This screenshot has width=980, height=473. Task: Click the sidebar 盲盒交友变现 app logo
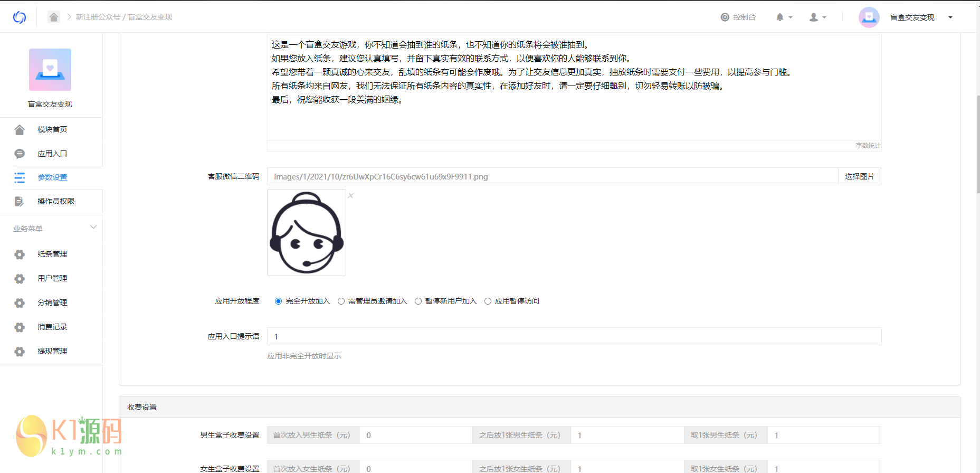coord(50,70)
